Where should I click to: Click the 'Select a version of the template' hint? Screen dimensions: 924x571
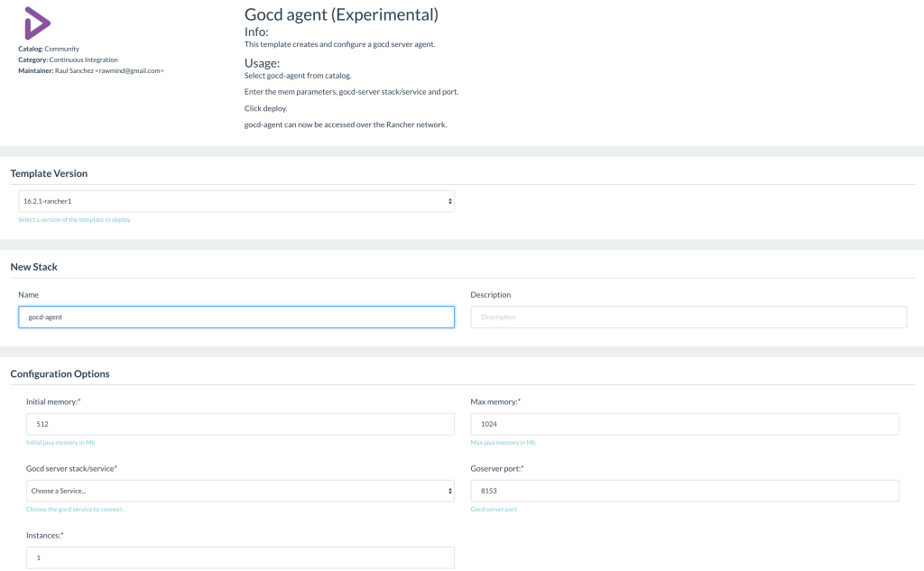(x=74, y=219)
